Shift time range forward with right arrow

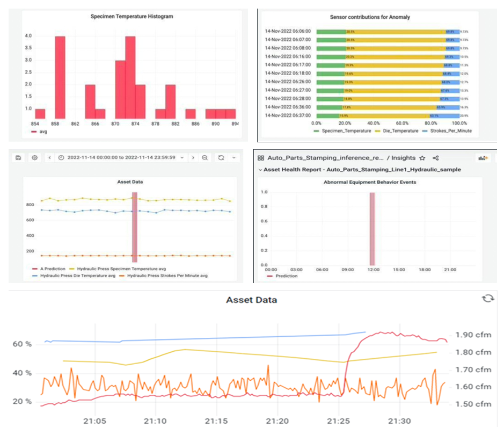click(193, 157)
